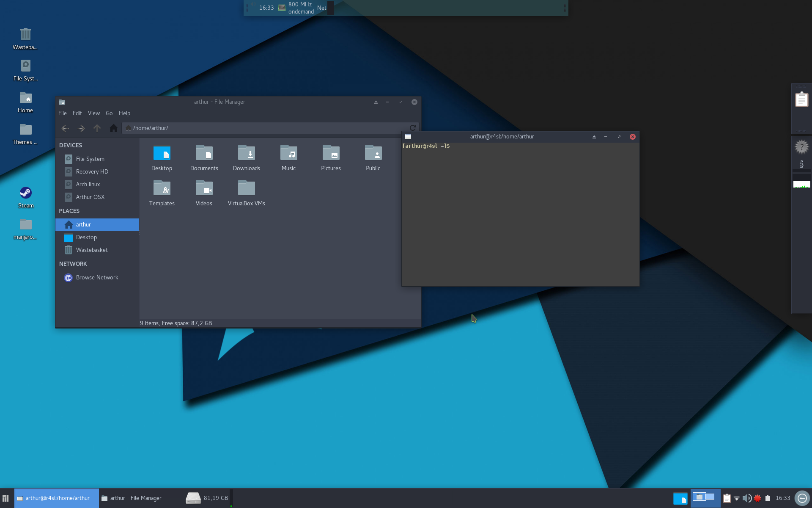Select the Public folder
The height and width of the screenshot is (508, 812).
(x=373, y=158)
